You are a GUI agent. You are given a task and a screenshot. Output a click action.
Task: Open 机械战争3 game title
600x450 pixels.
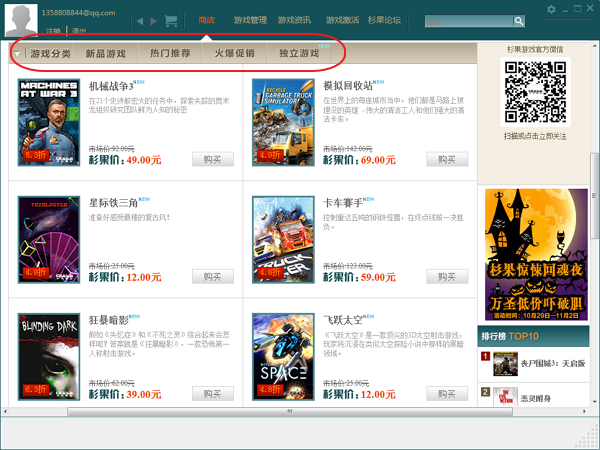click(111, 86)
